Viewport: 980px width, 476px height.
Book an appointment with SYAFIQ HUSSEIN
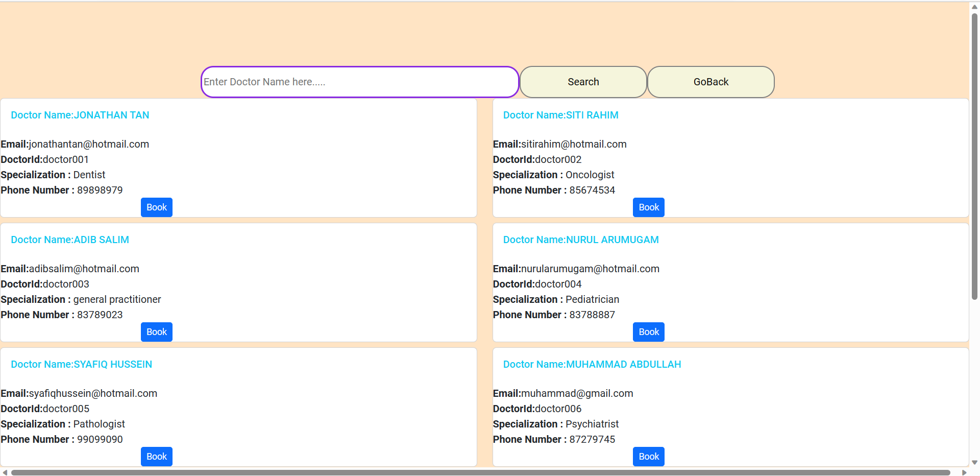[156, 456]
